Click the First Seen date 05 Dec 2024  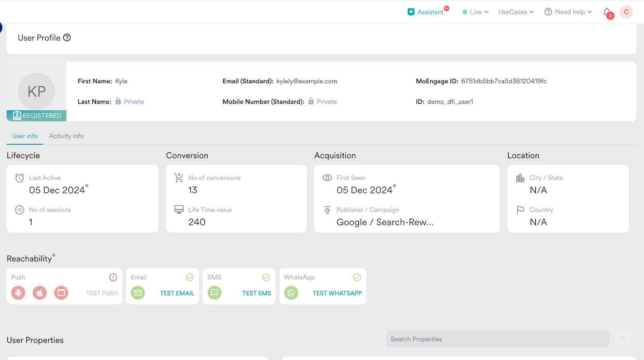364,190
